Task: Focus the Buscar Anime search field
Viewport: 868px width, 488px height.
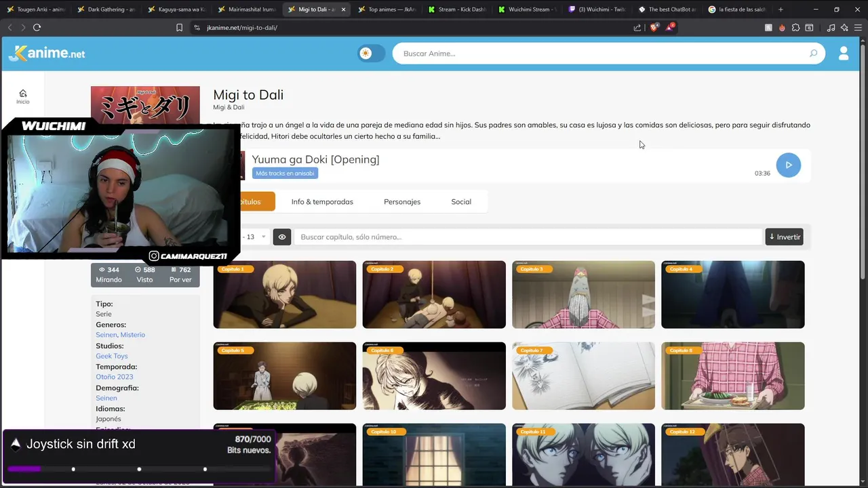Action: [600, 54]
